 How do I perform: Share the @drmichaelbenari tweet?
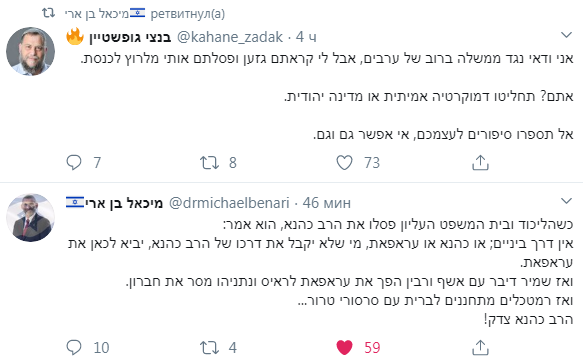click(x=480, y=347)
